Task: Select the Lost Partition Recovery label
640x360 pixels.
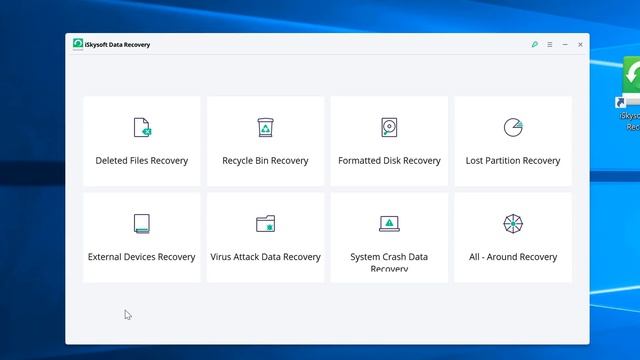Action: (513, 161)
